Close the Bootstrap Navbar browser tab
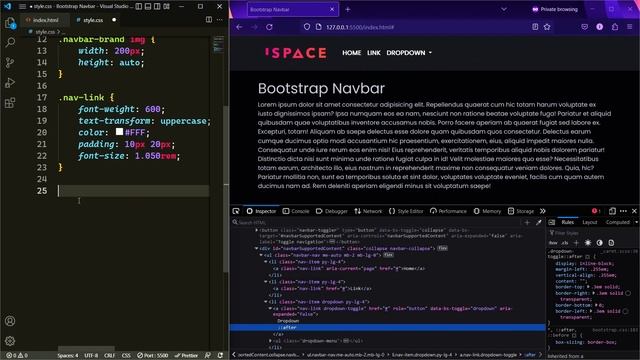Image resolution: width=640 pixels, height=360 pixels. pyautogui.click(x=332, y=9)
